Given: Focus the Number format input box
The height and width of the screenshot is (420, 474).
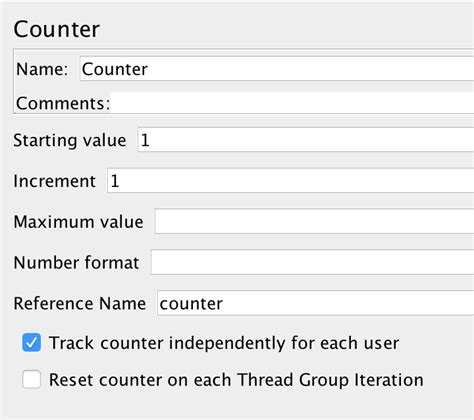Looking at the screenshot, I should (x=313, y=262).
